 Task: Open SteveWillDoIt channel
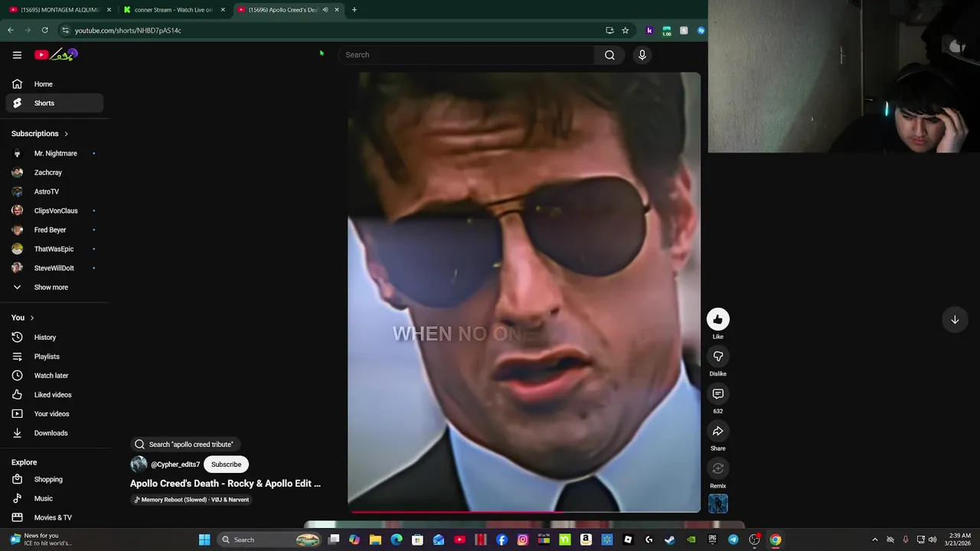pos(54,269)
